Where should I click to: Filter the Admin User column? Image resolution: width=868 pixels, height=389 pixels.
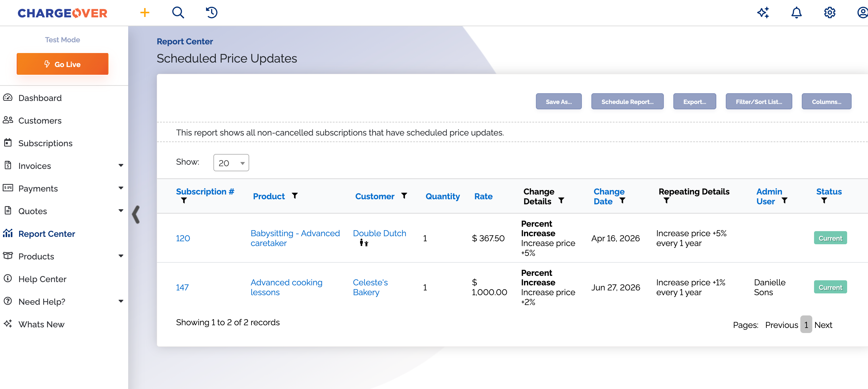(x=785, y=201)
